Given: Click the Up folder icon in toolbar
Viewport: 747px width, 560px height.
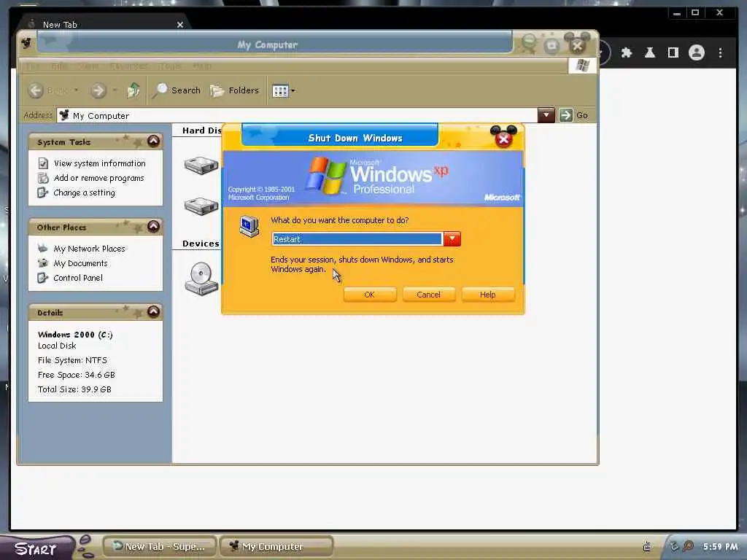Looking at the screenshot, I should pyautogui.click(x=133, y=90).
